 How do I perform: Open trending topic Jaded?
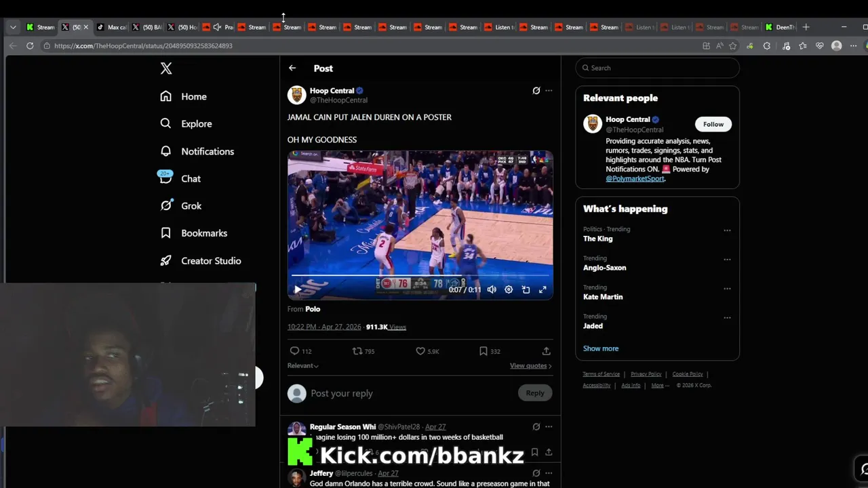pos(593,326)
